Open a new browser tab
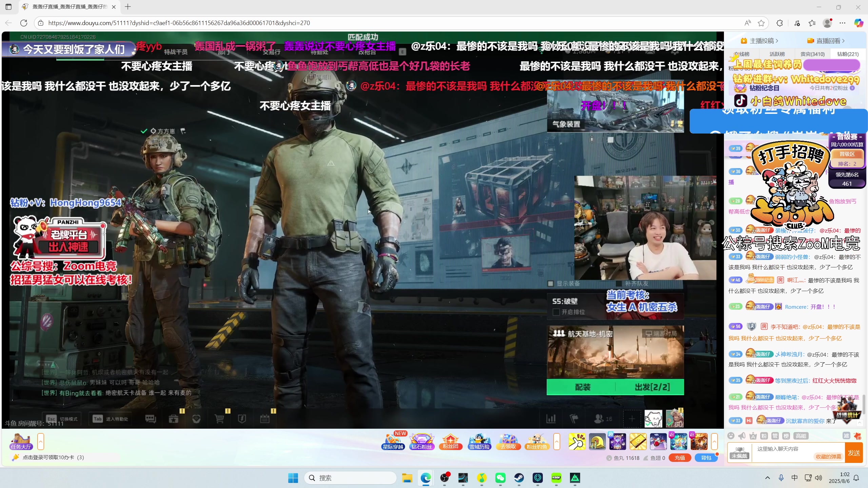This screenshot has height=488, width=868. [128, 7]
